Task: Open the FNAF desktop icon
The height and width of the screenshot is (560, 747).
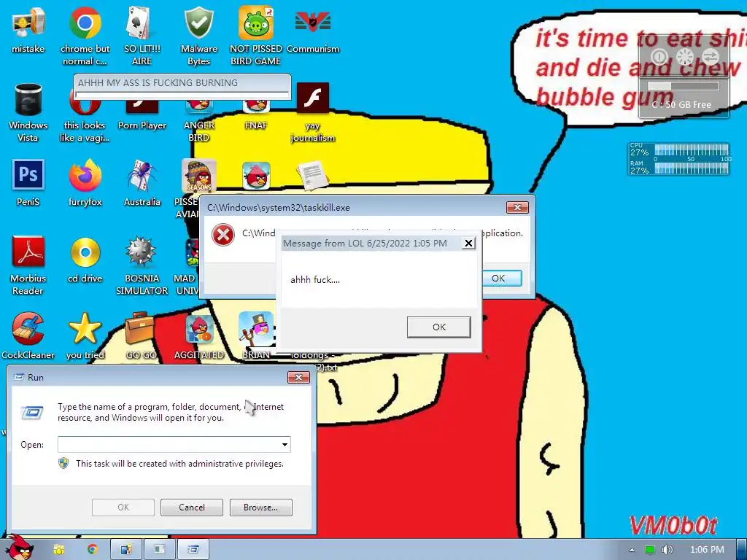Action: click(256, 114)
